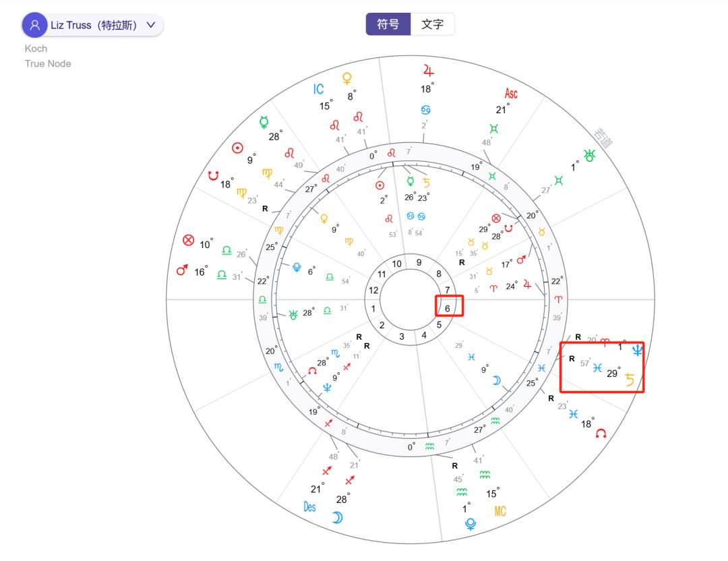
Task: Click the user avatar icon top left
Action: click(34, 24)
